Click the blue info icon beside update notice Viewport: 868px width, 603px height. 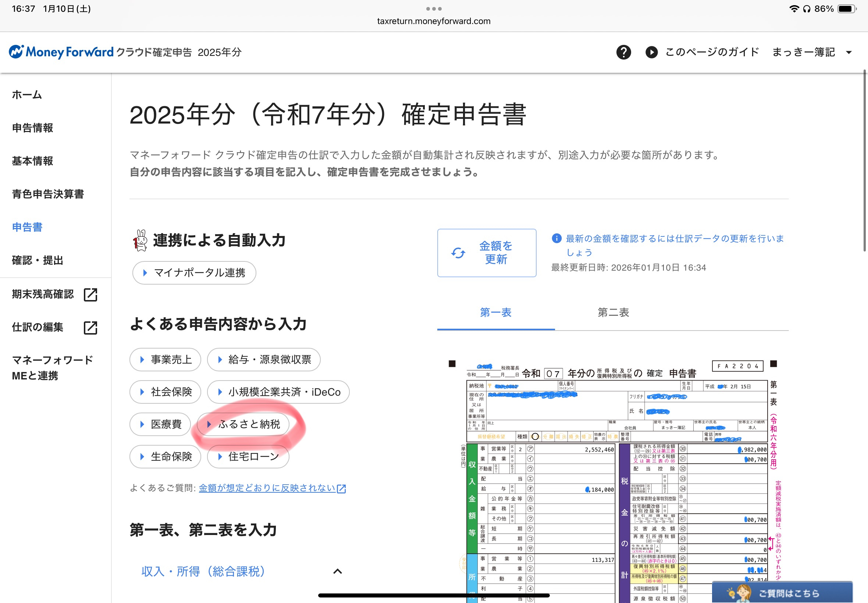(556, 238)
